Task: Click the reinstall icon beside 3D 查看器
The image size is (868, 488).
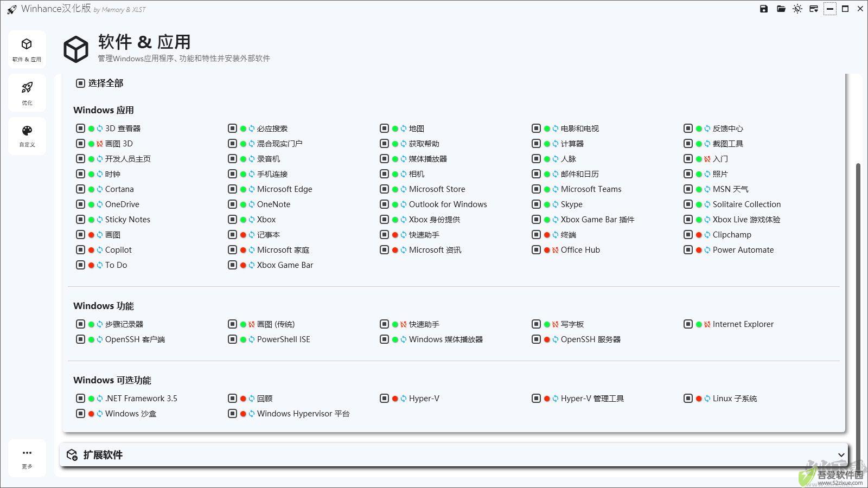Action: click(x=100, y=129)
